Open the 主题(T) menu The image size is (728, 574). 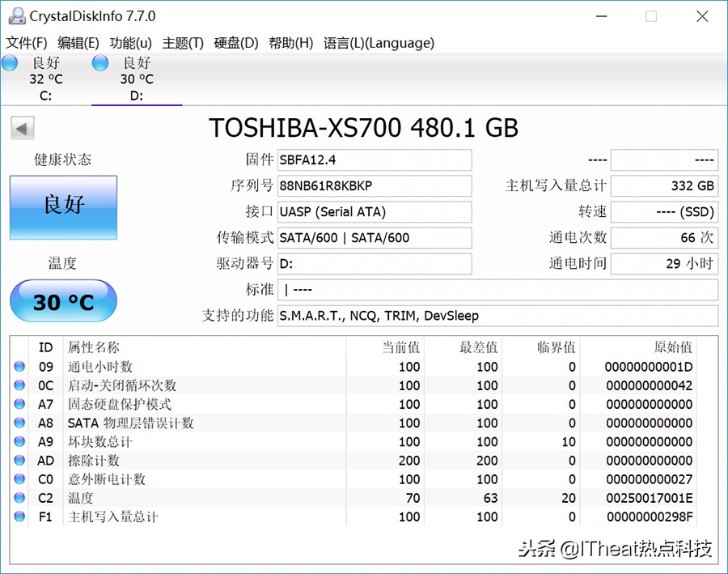click(182, 43)
